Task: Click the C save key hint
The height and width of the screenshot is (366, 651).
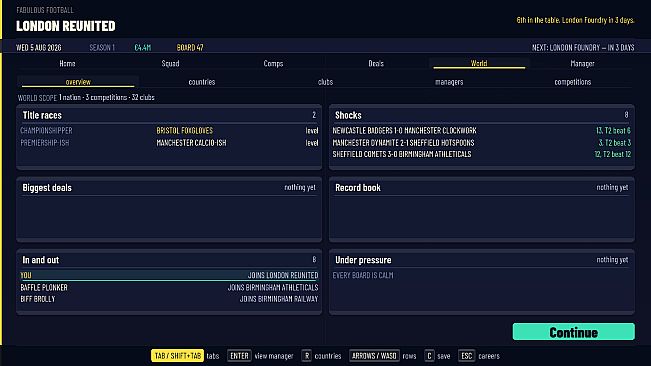Action: (437, 356)
